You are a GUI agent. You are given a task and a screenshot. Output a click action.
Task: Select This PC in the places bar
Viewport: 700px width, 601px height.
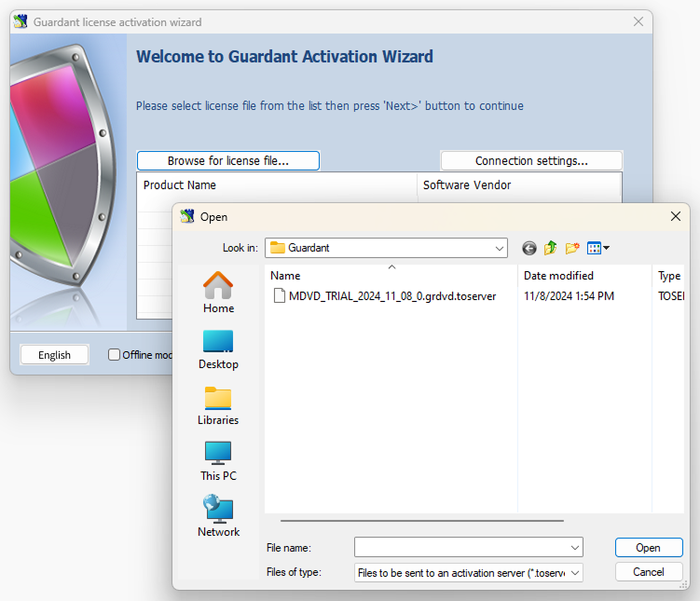[x=218, y=461]
